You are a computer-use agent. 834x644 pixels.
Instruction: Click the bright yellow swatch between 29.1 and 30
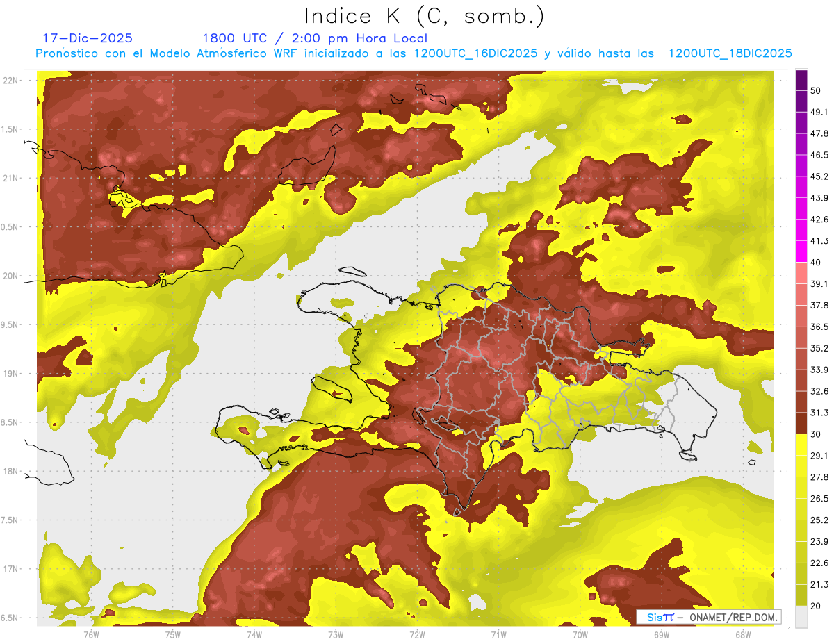[801, 445]
